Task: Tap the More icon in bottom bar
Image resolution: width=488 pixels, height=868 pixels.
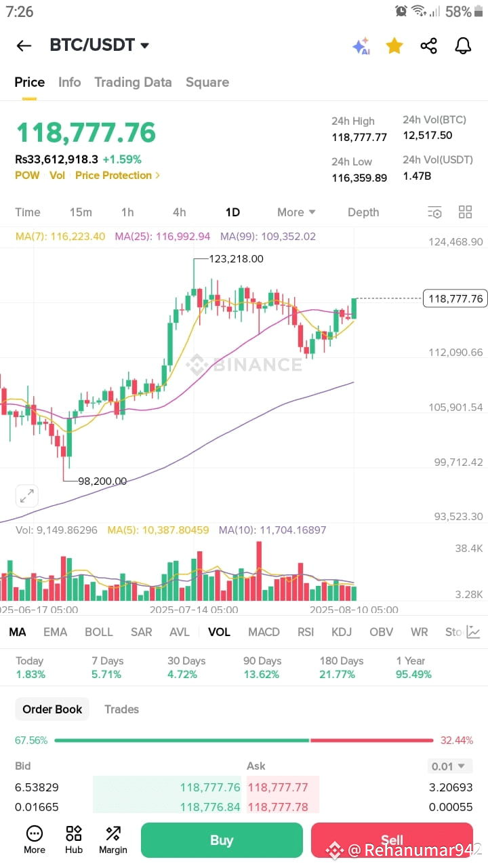Action: coord(35,840)
